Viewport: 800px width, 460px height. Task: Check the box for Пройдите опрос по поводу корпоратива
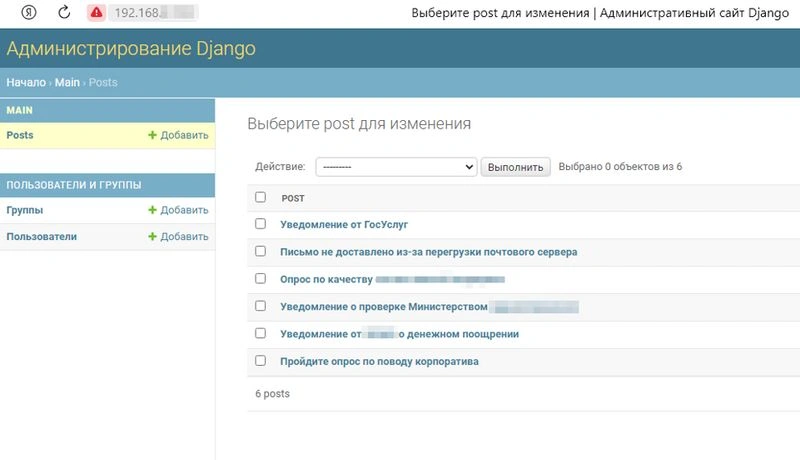[260, 361]
